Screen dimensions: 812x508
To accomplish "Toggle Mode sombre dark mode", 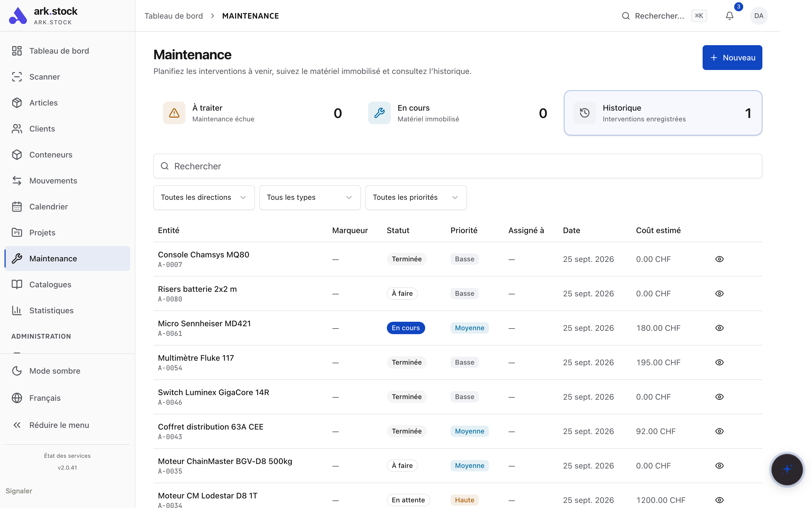I will coord(67,371).
